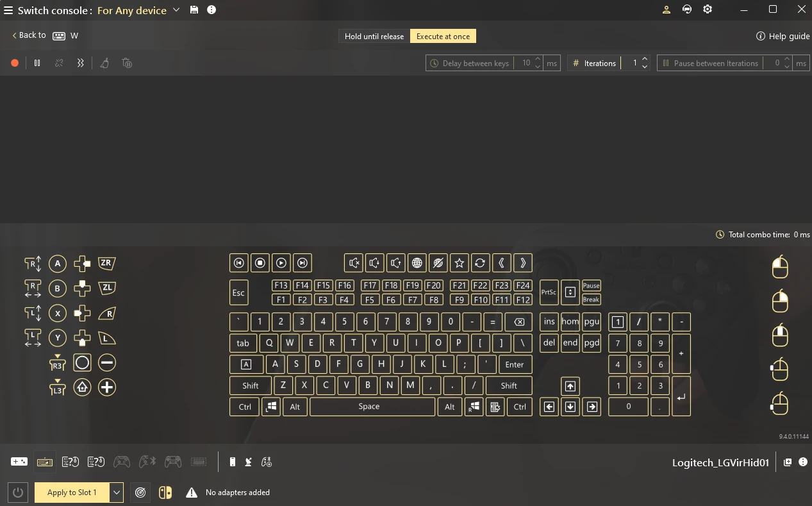Add the Switch Plus button
The image size is (812, 506).
click(107, 387)
